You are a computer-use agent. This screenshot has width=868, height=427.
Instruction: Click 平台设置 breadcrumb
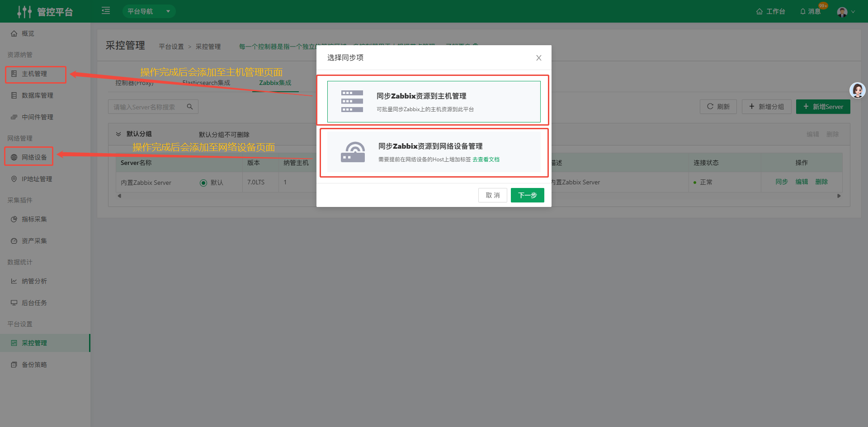pyautogui.click(x=171, y=47)
